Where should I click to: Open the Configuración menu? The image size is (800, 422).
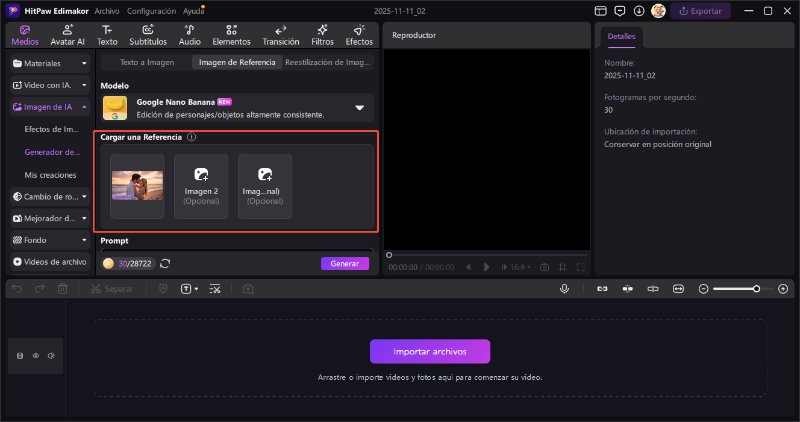(x=151, y=11)
